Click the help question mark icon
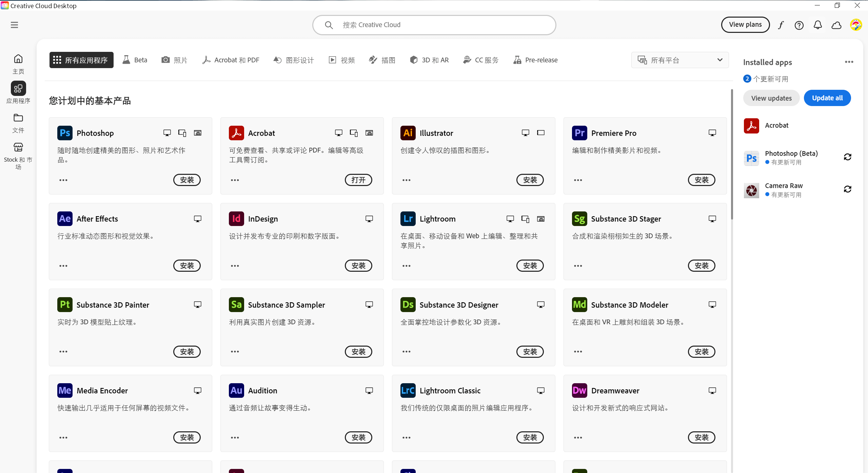 (x=799, y=25)
